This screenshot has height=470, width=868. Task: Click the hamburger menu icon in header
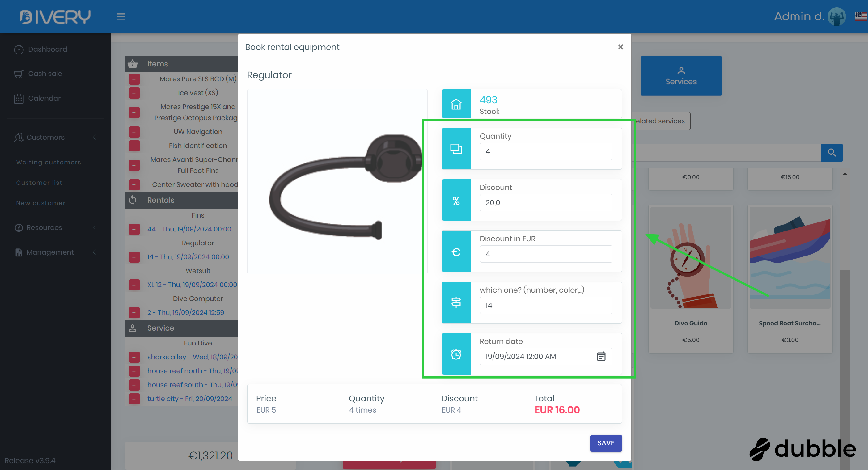click(121, 16)
